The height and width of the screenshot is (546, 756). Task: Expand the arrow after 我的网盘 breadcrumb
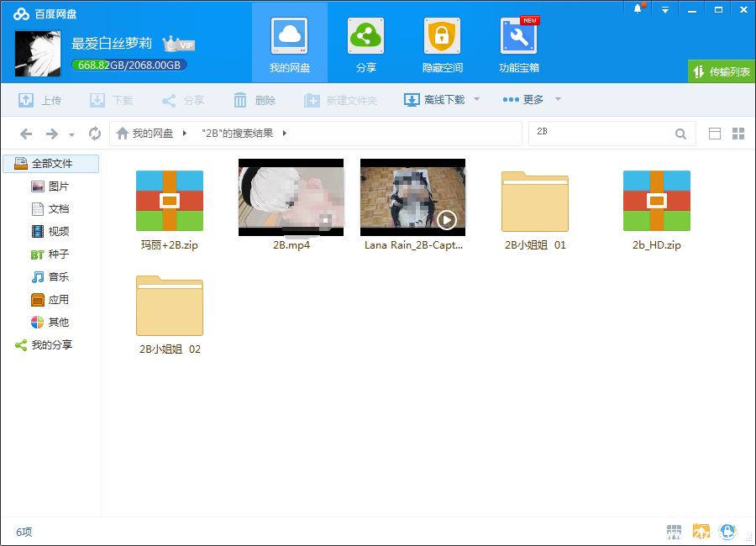[185, 134]
